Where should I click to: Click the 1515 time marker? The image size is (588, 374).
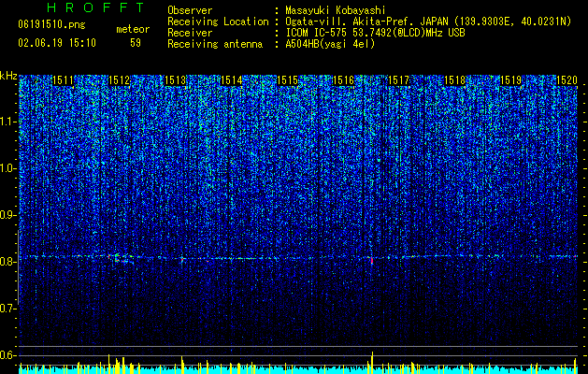pos(287,79)
